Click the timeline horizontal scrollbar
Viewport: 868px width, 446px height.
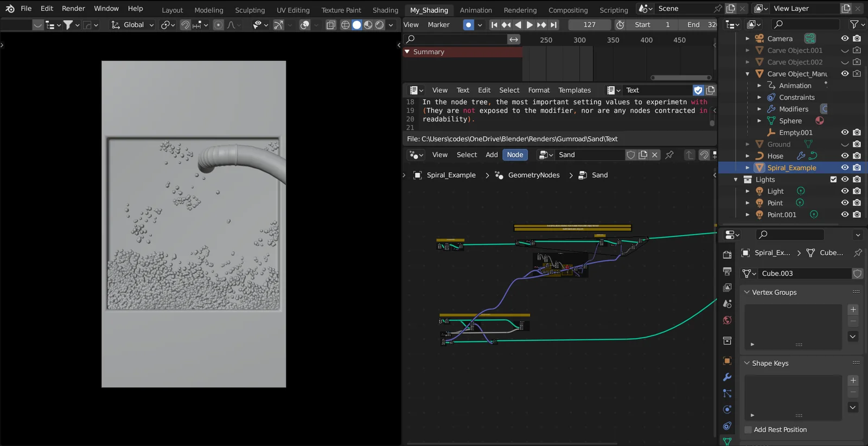coord(680,77)
